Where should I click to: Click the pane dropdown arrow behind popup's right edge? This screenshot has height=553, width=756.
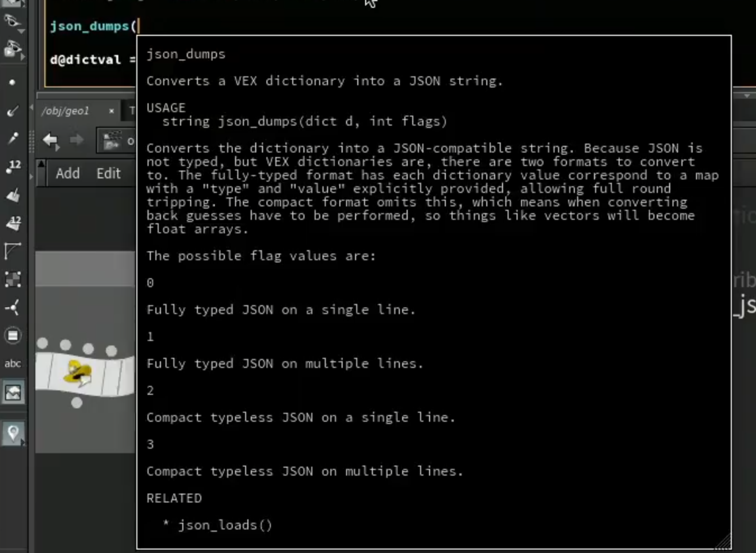pos(746,96)
